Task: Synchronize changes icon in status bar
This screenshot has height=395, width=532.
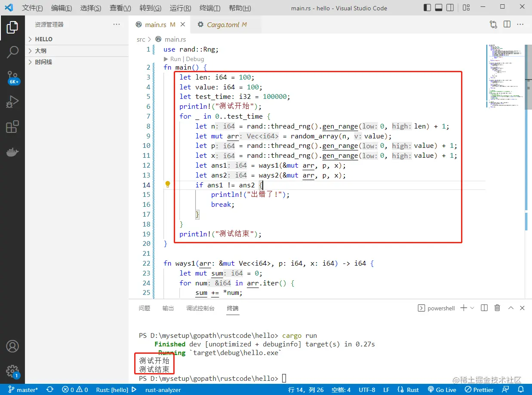Action: 50,390
